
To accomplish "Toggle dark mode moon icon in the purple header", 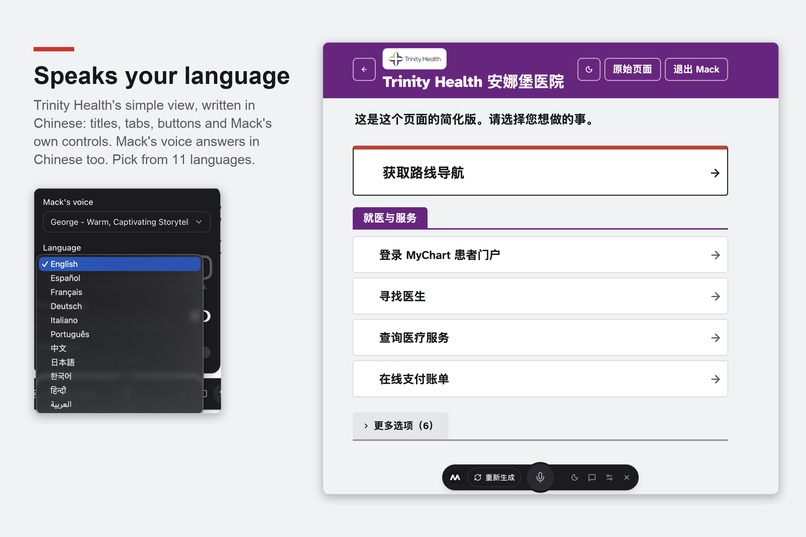I will click(x=589, y=69).
